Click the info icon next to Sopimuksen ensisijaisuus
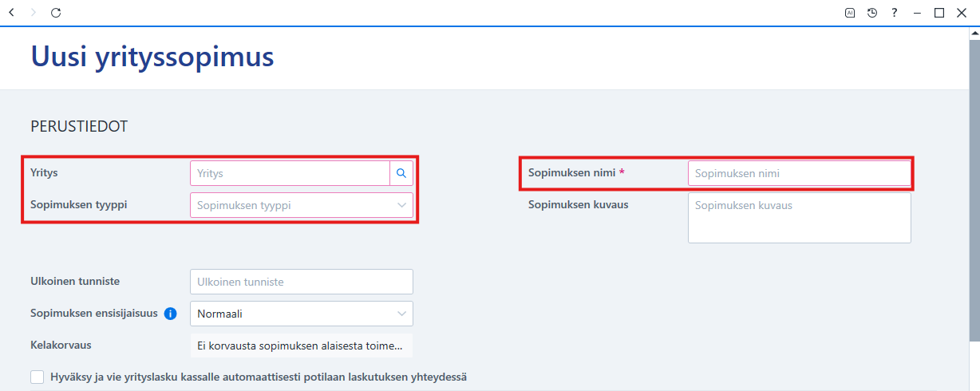The width and height of the screenshot is (980, 391). 170,314
